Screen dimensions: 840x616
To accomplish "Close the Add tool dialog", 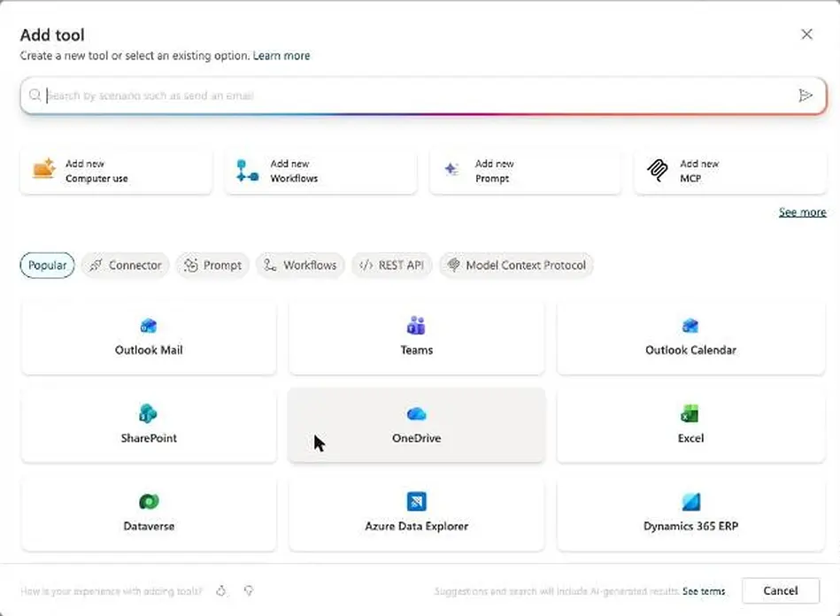I will 806,35.
